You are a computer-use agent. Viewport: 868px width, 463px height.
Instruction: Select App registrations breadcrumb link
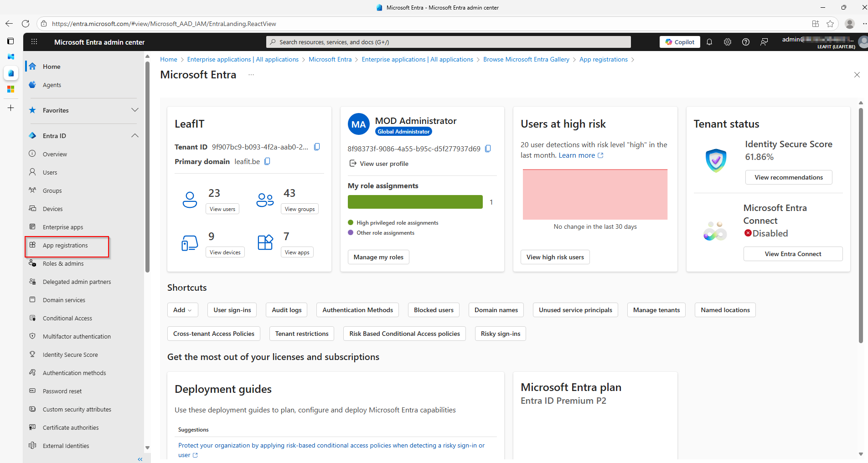click(603, 59)
